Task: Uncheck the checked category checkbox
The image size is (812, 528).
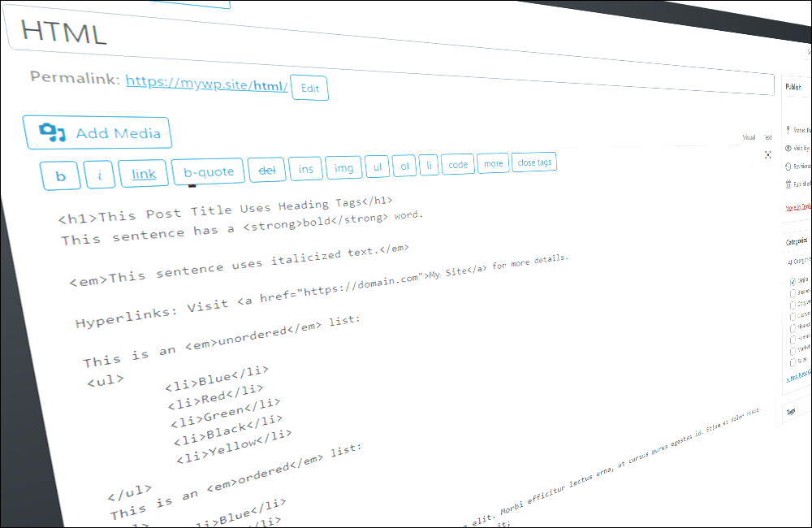Action: point(793,281)
